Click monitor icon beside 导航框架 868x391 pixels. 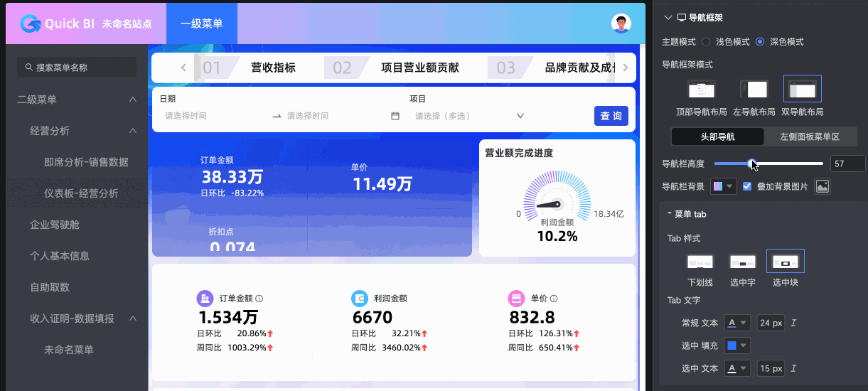[x=682, y=18]
